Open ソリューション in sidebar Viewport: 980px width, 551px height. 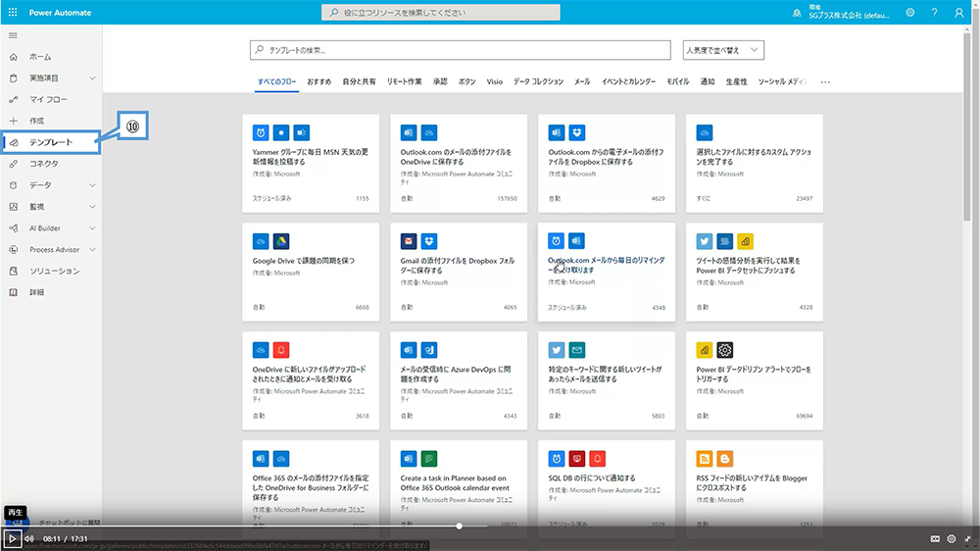[54, 271]
